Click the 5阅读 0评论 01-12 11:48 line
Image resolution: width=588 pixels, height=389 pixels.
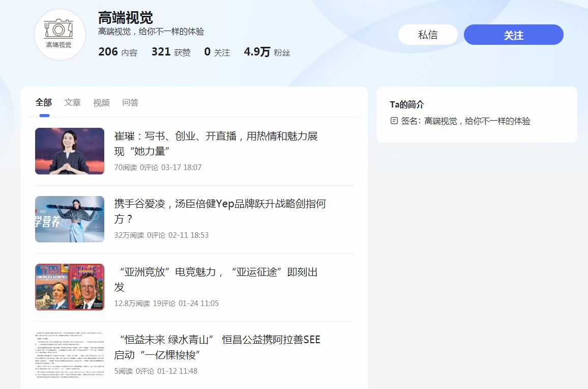pyautogui.click(x=156, y=371)
